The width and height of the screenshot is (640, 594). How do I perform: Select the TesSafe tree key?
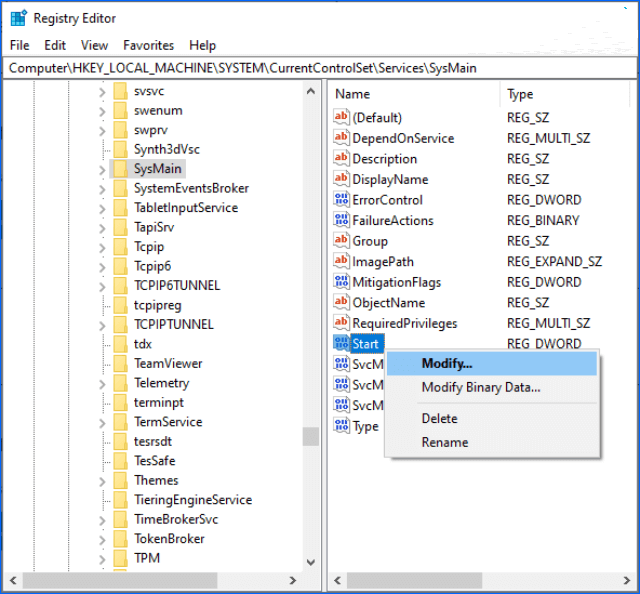click(x=155, y=461)
